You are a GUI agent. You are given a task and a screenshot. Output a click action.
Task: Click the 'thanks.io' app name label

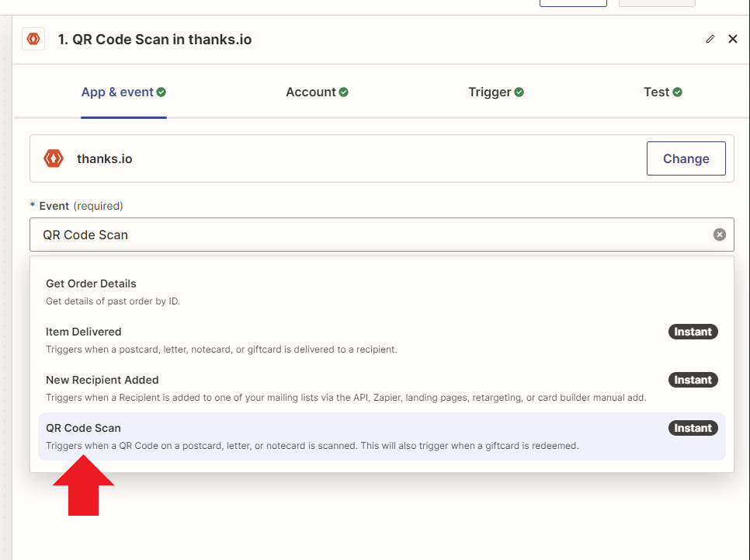104,158
